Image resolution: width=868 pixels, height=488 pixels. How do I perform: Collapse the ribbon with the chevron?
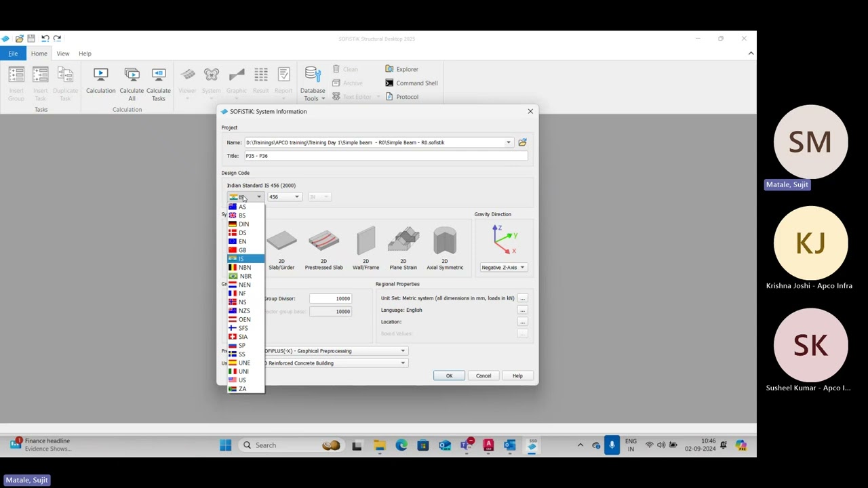751,54
